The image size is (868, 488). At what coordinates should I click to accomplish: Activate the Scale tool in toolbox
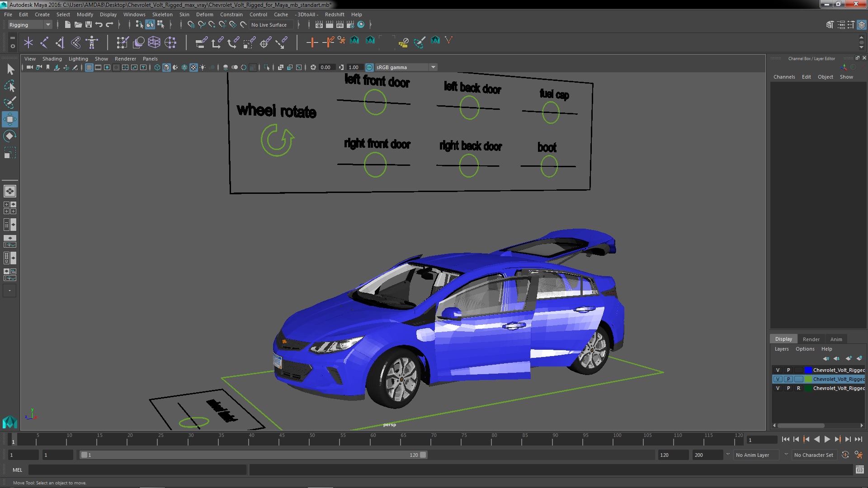point(10,153)
